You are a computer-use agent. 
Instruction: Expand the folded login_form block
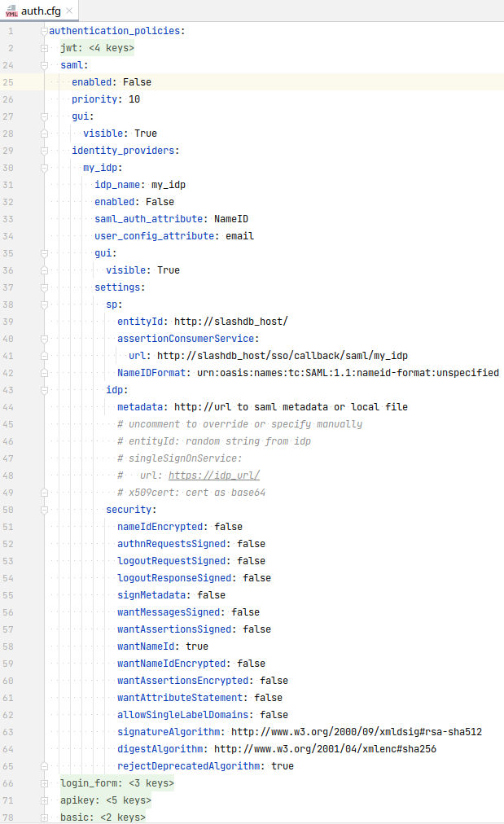tap(44, 783)
